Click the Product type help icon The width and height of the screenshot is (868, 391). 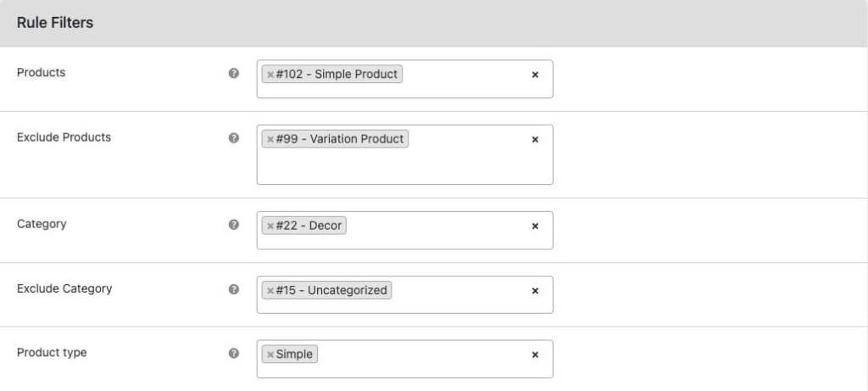(x=234, y=353)
